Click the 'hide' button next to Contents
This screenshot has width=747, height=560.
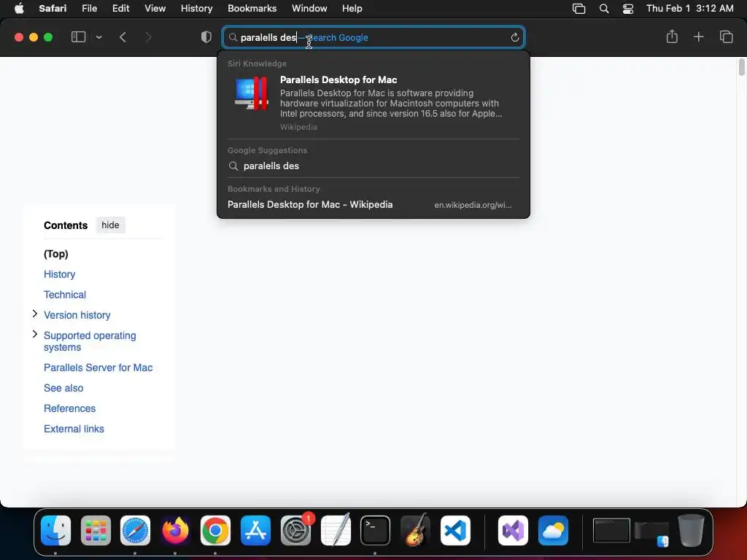(x=110, y=225)
